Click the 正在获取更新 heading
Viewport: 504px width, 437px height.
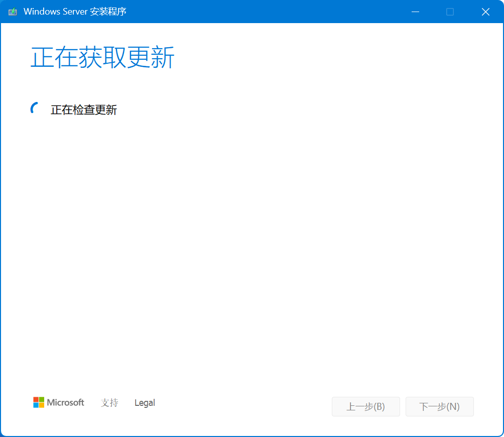[x=102, y=57]
